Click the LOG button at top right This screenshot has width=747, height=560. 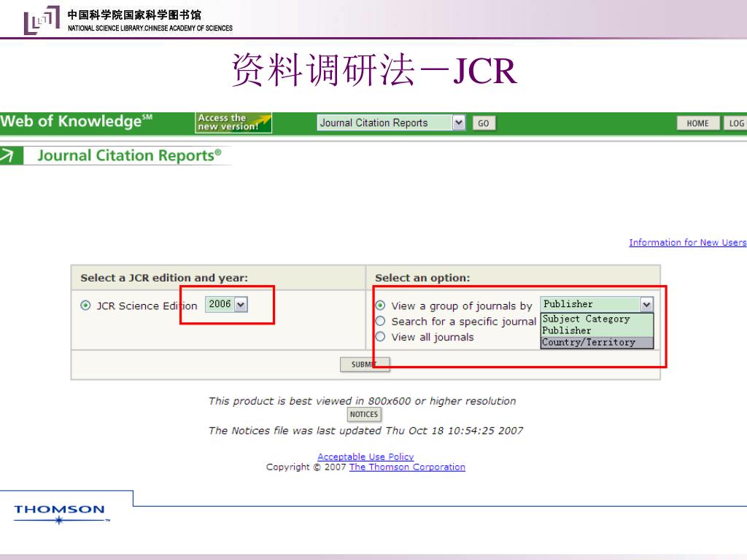click(x=735, y=123)
